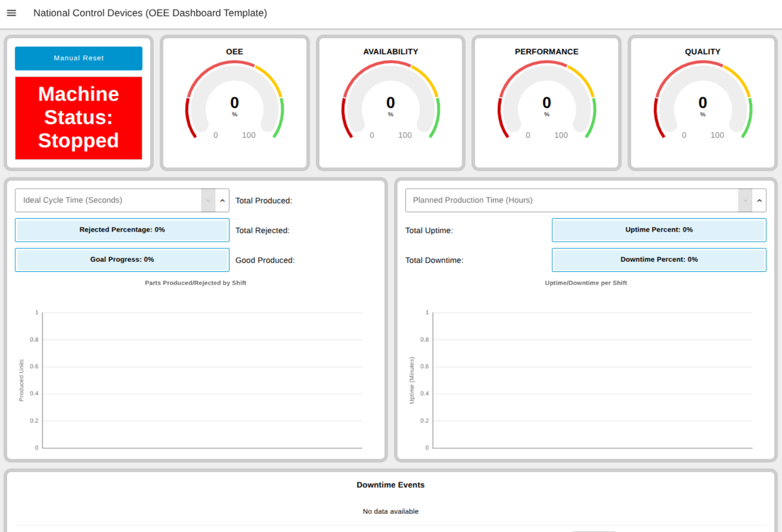Collapse the Planned Production Time panel chevron

point(759,200)
